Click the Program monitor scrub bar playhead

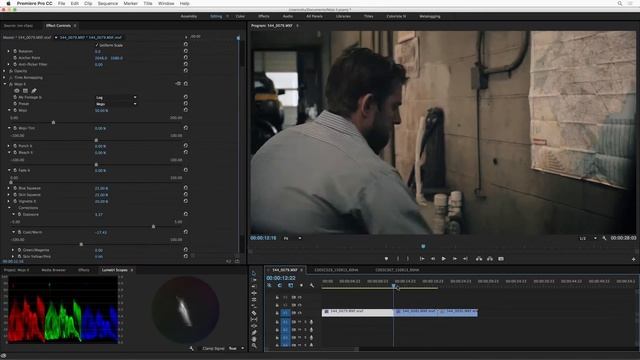[x=423, y=246]
